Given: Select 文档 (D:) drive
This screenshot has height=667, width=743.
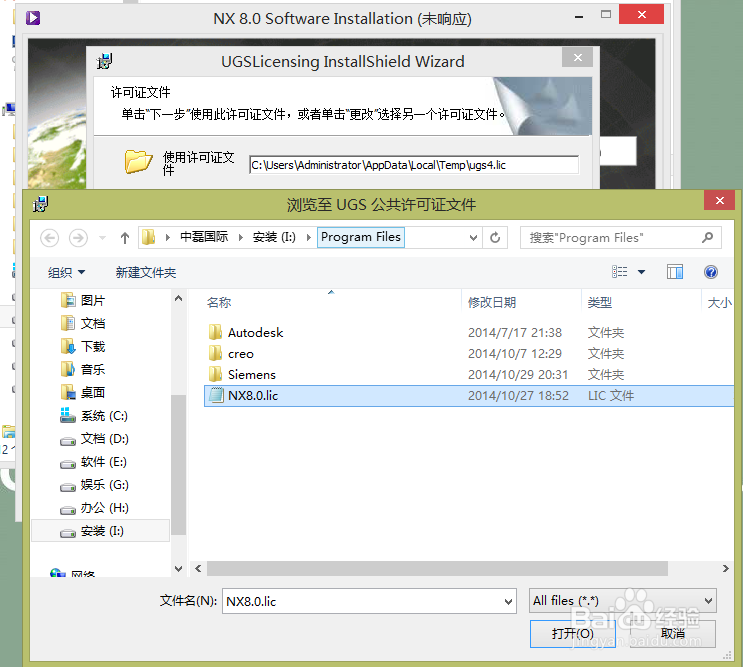Looking at the screenshot, I should (94, 439).
